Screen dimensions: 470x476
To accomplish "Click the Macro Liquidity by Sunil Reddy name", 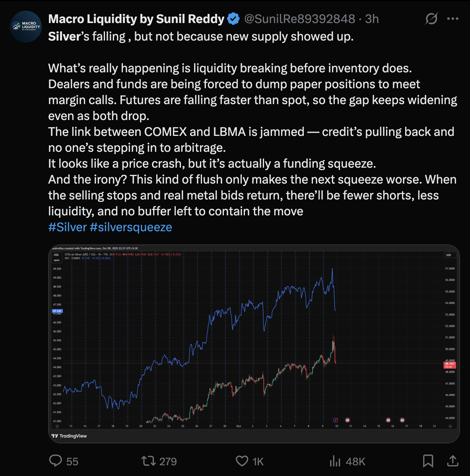I will (x=136, y=19).
